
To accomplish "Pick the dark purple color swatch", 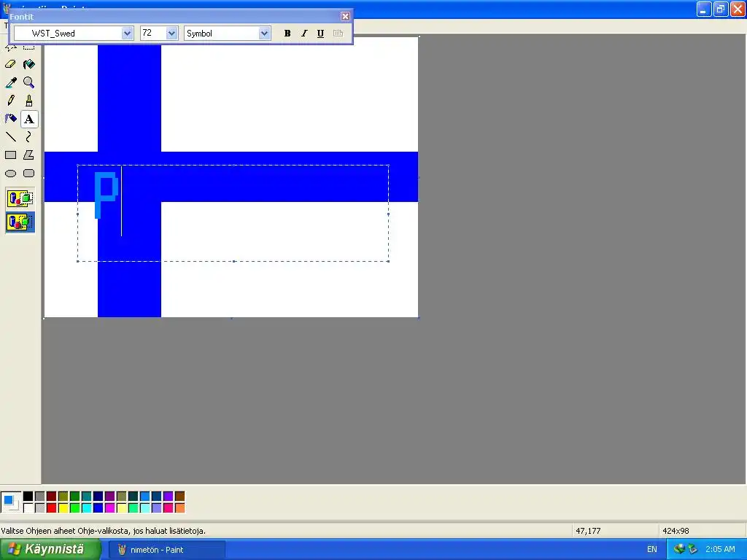I will [x=109, y=496].
